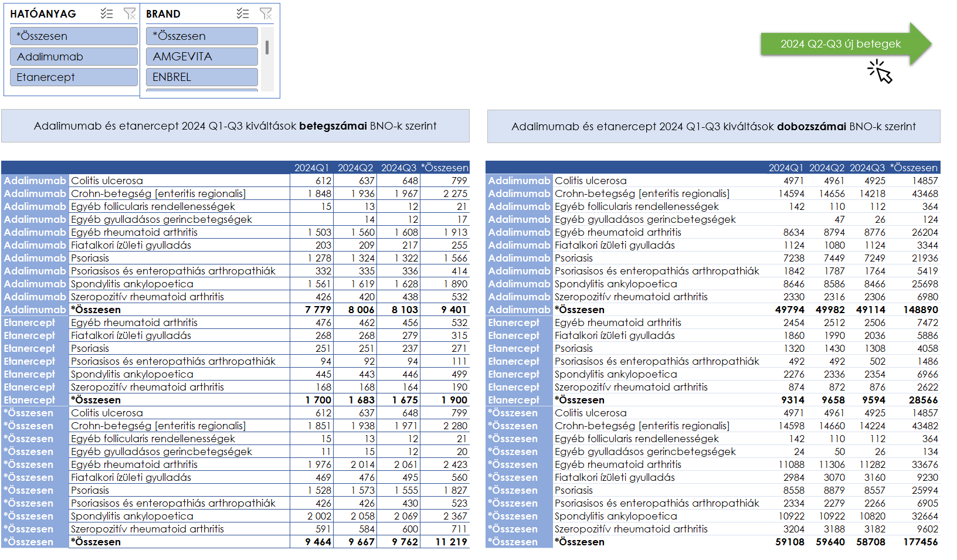Toggle Etanercept in the HATÓANYAG slicer
Screen dimensions: 957x560
pos(73,77)
